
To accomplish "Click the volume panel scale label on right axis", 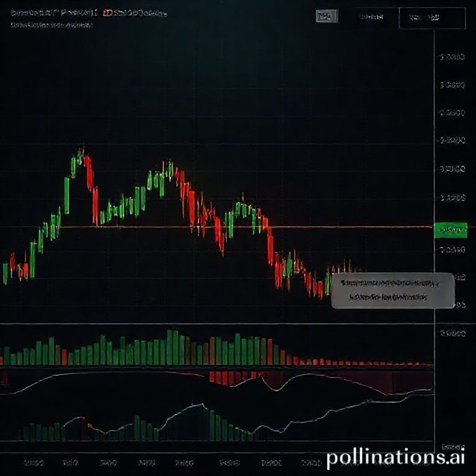I will point(452,333).
